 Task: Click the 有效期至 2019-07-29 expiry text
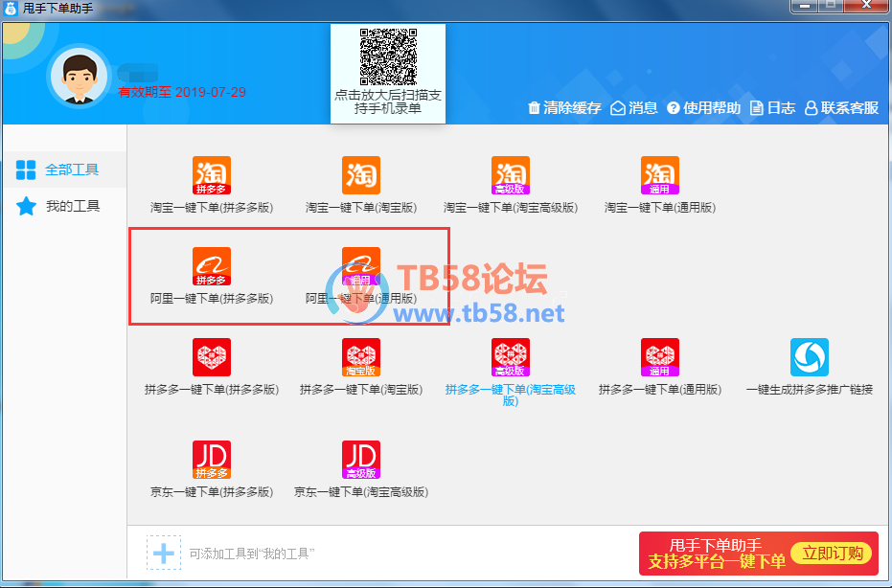pyautogui.click(x=182, y=92)
